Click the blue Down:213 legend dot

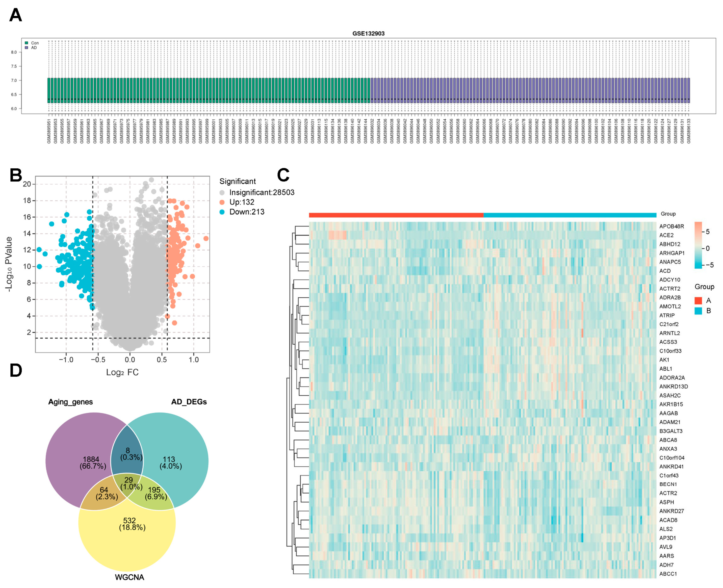click(222, 212)
